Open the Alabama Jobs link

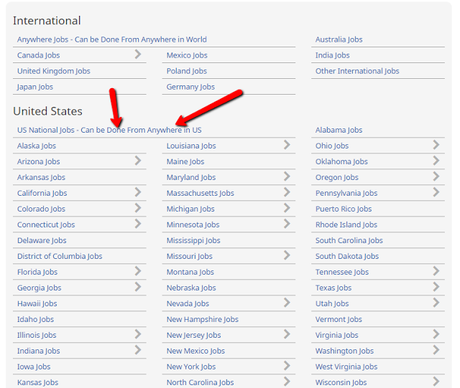coord(339,130)
